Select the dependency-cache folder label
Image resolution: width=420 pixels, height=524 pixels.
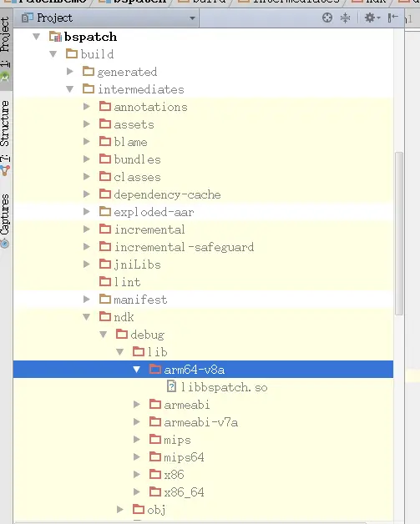pos(168,194)
